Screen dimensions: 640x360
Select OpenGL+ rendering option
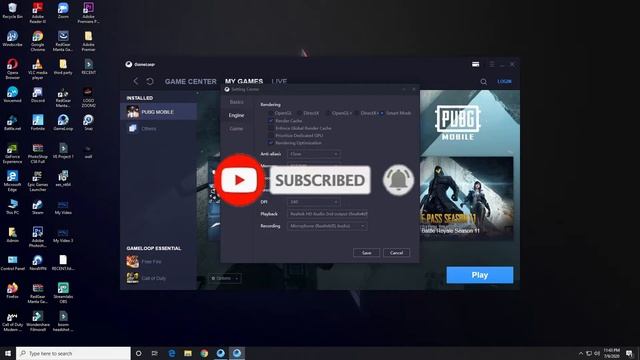tap(328, 113)
